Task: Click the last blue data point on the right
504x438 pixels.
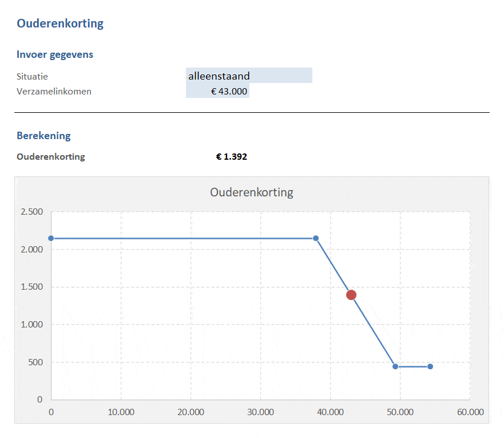Action: (x=430, y=366)
